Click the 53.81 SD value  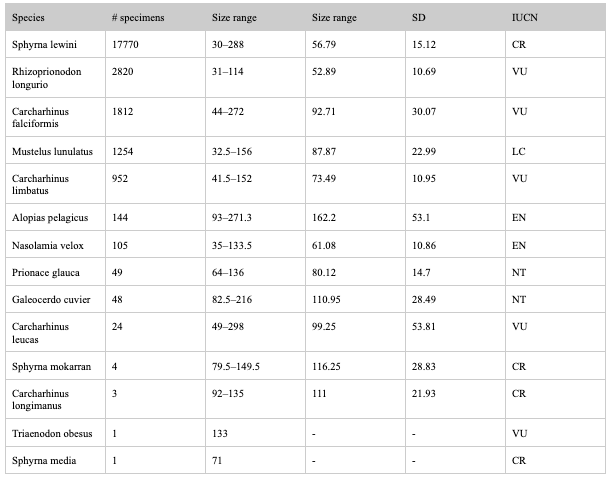[x=423, y=327]
